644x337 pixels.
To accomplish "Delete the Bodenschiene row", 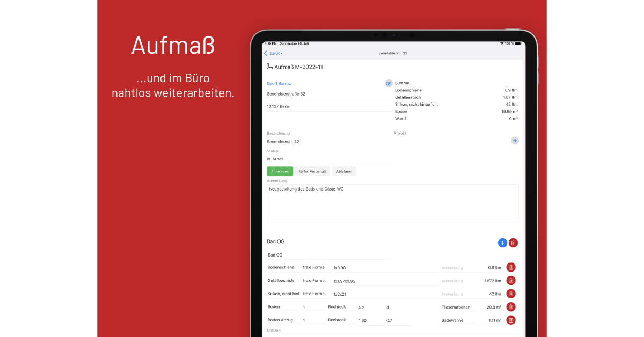I will click(x=511, y=267).
